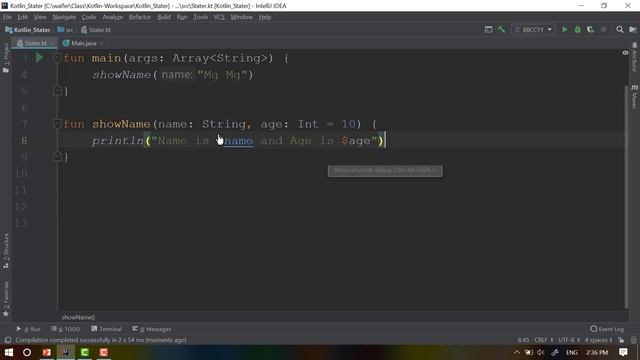Start debugging with the bug icon
The image size is (640, 360).
[578, 29]
